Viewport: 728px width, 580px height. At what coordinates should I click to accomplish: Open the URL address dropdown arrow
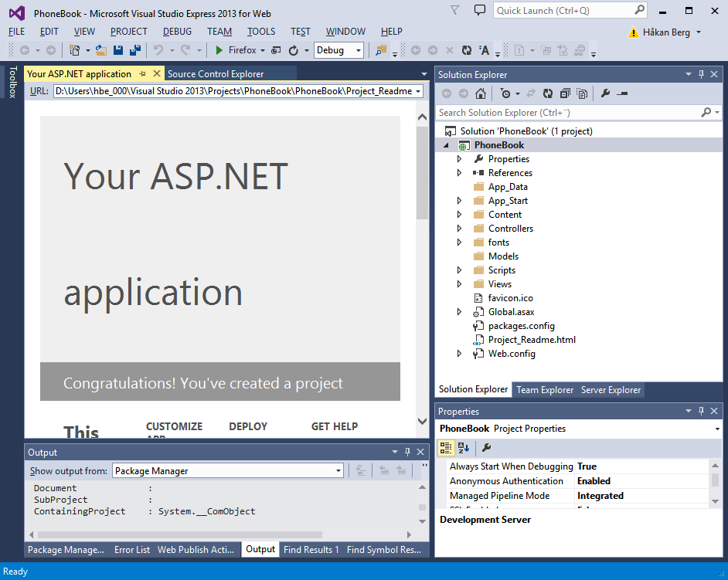[418, 91]
